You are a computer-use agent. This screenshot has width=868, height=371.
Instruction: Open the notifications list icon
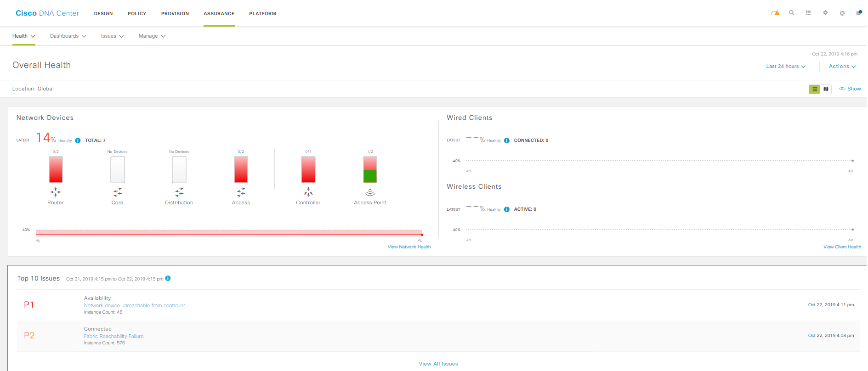point(858,13)
